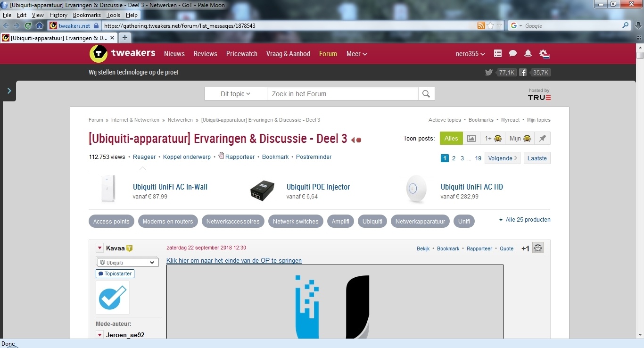Select the Netwerk switches tag
Viewport: 644px width, 348px height.
pos(296,221)
